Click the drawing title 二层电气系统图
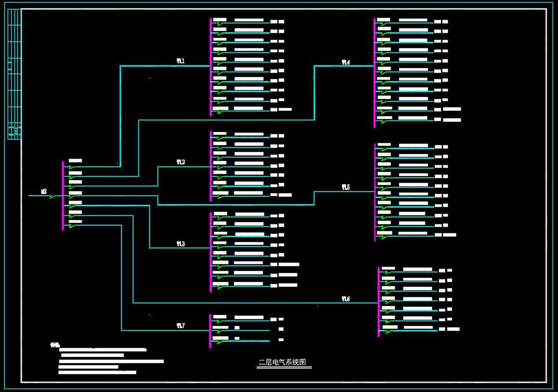The image size is (558, 392). pos(282,362)
